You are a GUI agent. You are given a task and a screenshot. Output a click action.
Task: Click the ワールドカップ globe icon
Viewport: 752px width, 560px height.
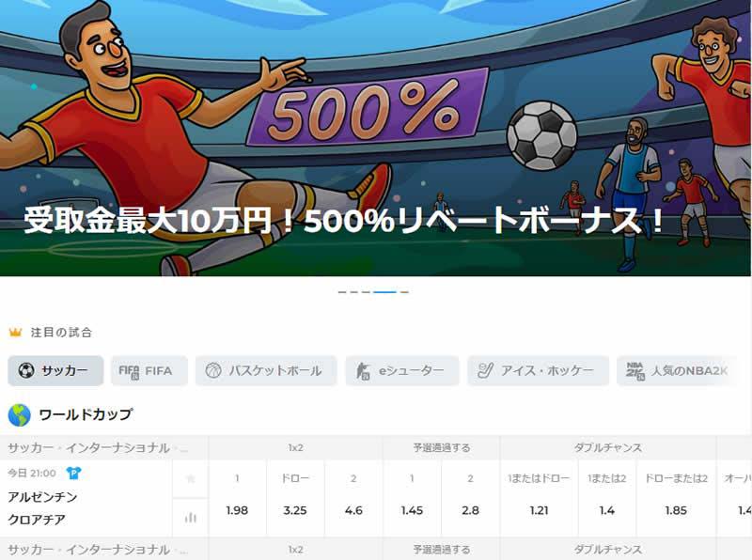pos(19,415)
